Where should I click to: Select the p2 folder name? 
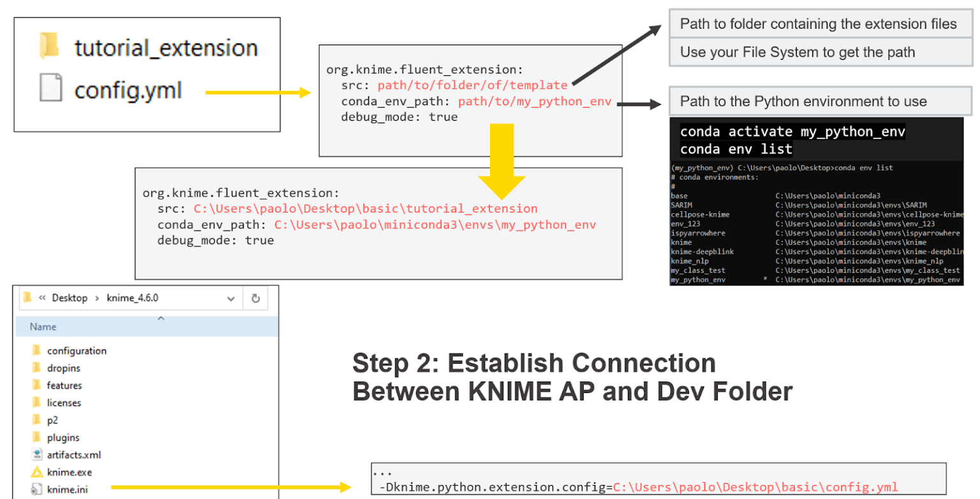tap(53, 420)
